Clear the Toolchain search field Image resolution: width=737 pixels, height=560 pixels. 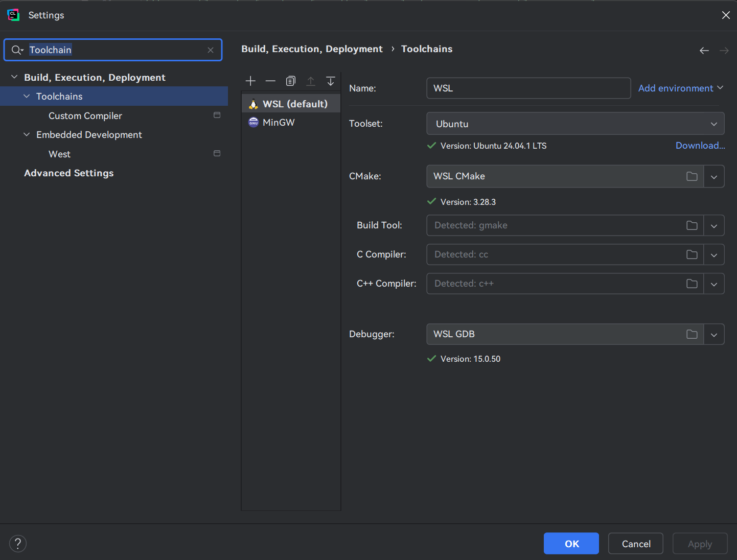(x=211, y=50)
